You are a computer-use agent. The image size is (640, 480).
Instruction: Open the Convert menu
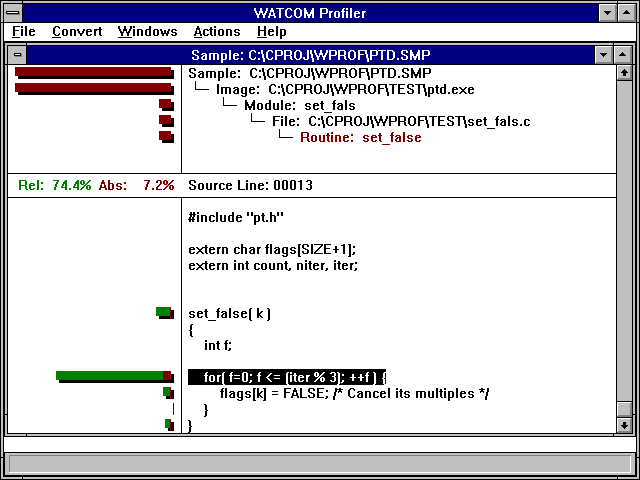pyautogui.click(x=77, y=32)
